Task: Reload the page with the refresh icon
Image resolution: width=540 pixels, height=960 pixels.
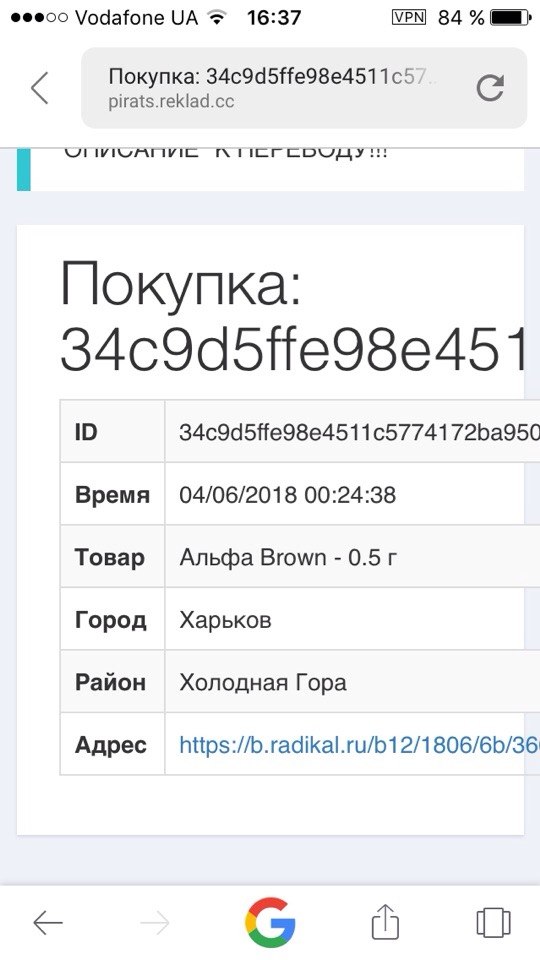Action: pos(490,88)
